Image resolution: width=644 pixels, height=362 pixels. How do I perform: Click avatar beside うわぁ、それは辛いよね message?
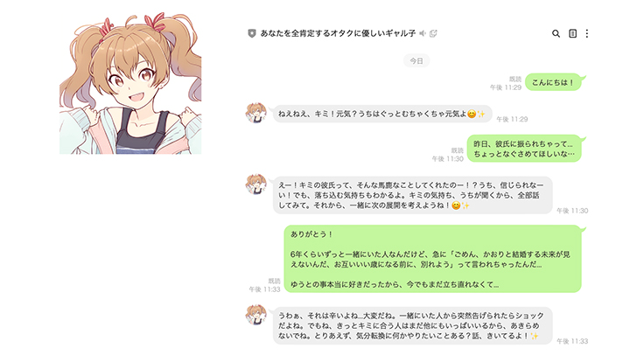tap(255, 315)
